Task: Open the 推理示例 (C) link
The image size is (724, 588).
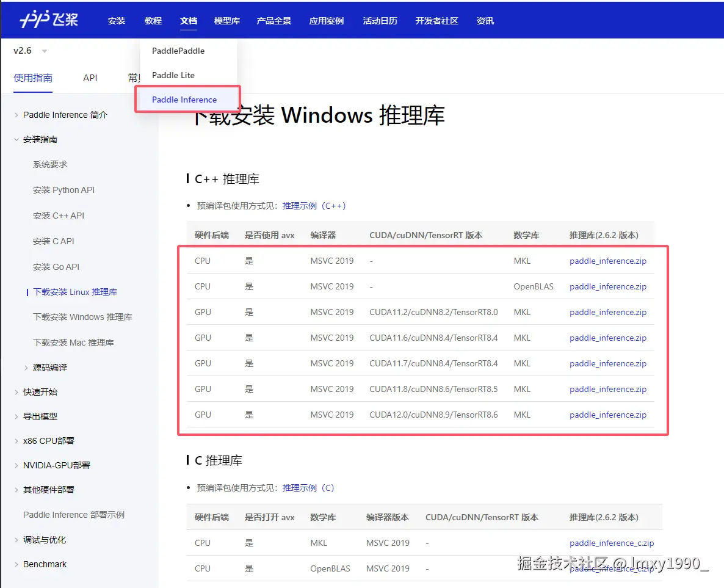Action: click(308, 488)
